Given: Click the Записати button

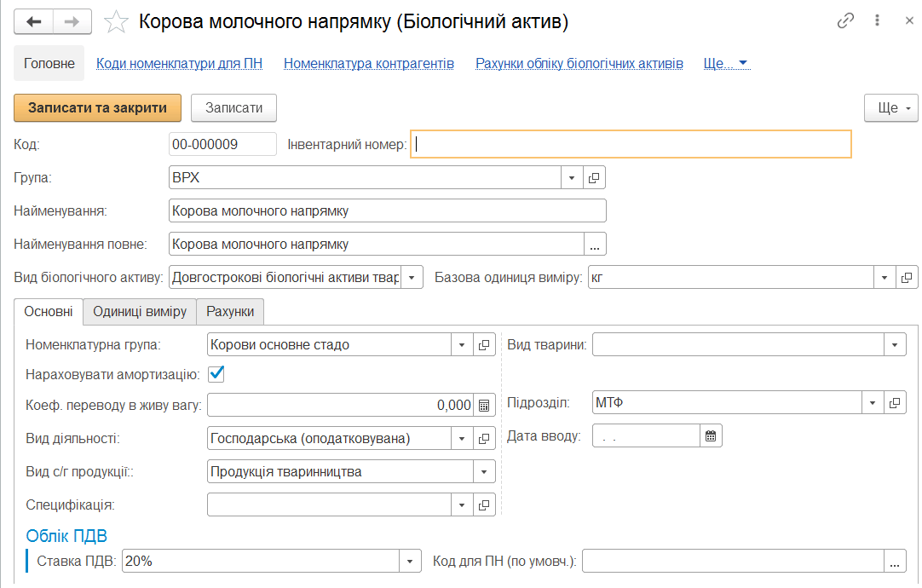Looking at the screenshot, I should click(x=234, y=108).
